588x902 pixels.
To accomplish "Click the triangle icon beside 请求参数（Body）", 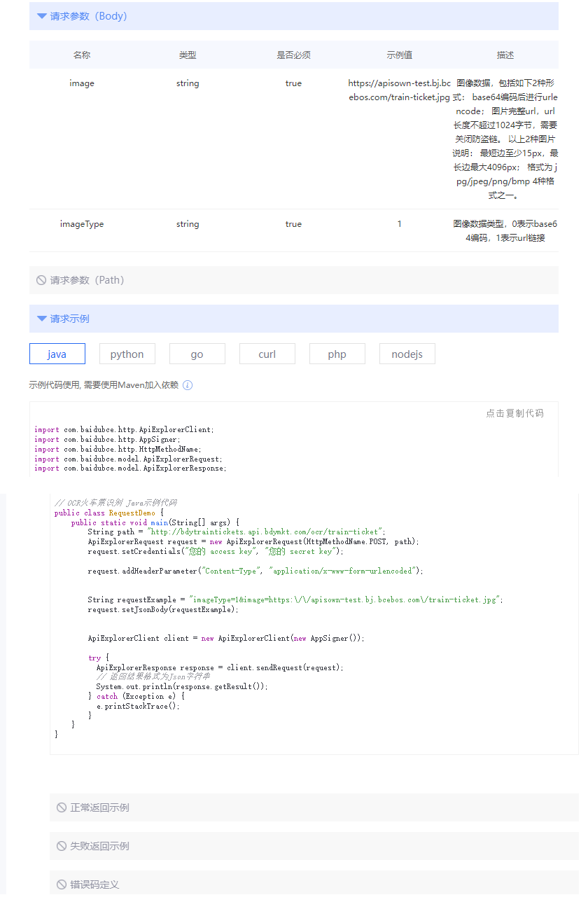I will (x=41, y=16).
